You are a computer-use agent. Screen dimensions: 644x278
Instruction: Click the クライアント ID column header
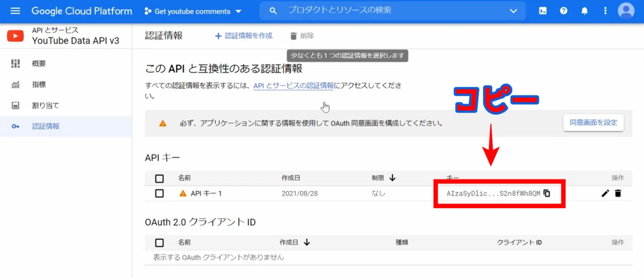pos(519,243)
